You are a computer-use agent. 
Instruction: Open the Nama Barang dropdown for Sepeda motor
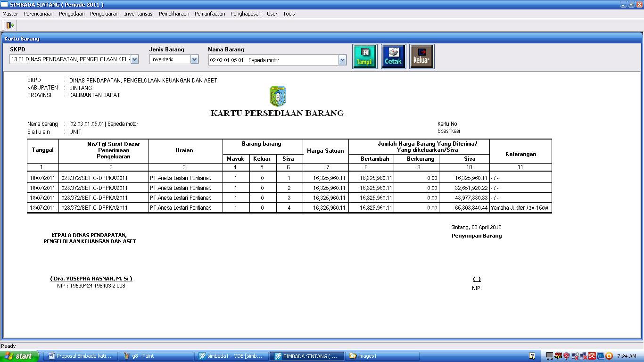pyautogui.click(x=343, y=59)
